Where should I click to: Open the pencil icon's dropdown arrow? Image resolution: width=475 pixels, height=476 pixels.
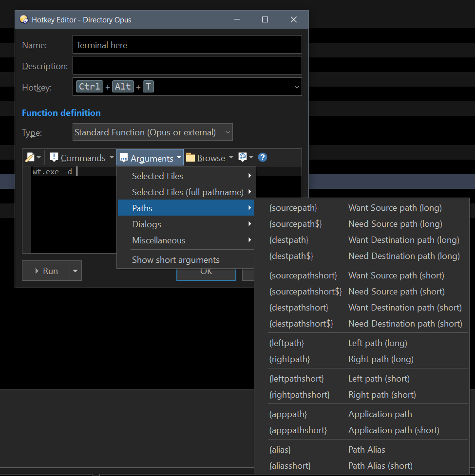[x=38, y=158]
